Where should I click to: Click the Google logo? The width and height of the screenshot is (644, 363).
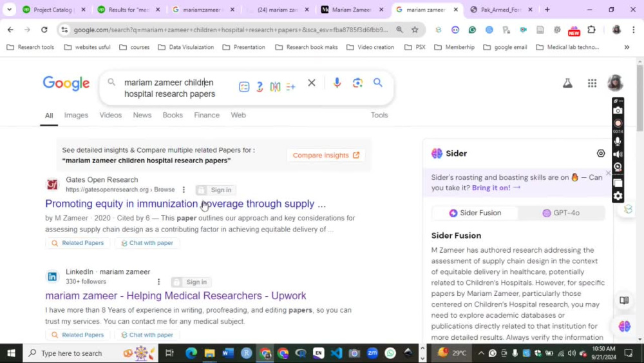coord(66,83)
